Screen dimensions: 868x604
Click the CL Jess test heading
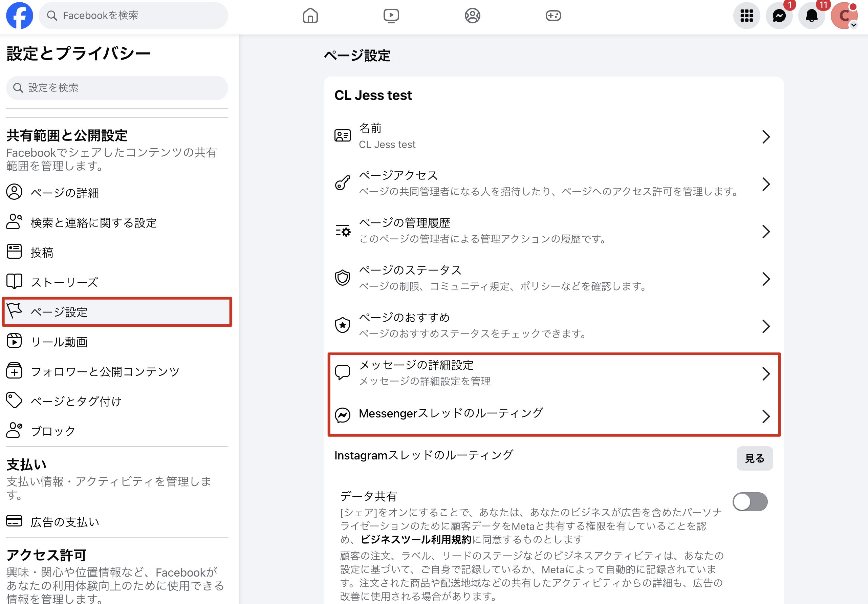[373, 95]
